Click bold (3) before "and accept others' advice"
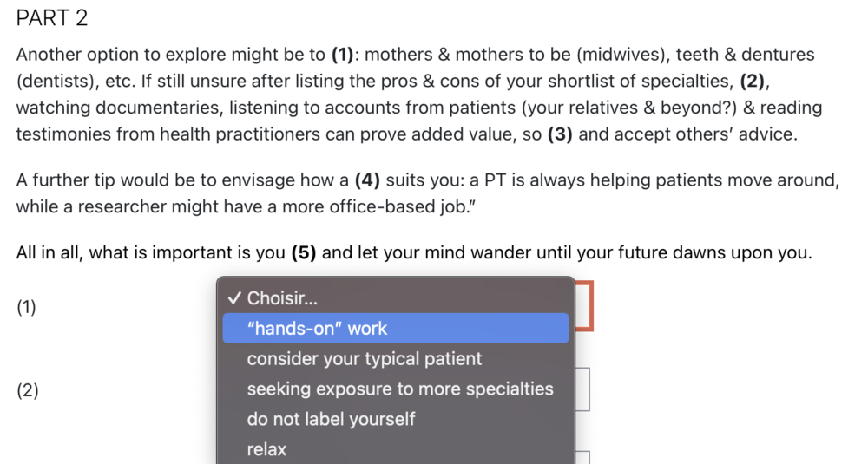This screenshot has height=464, width=868. point(559,135)
